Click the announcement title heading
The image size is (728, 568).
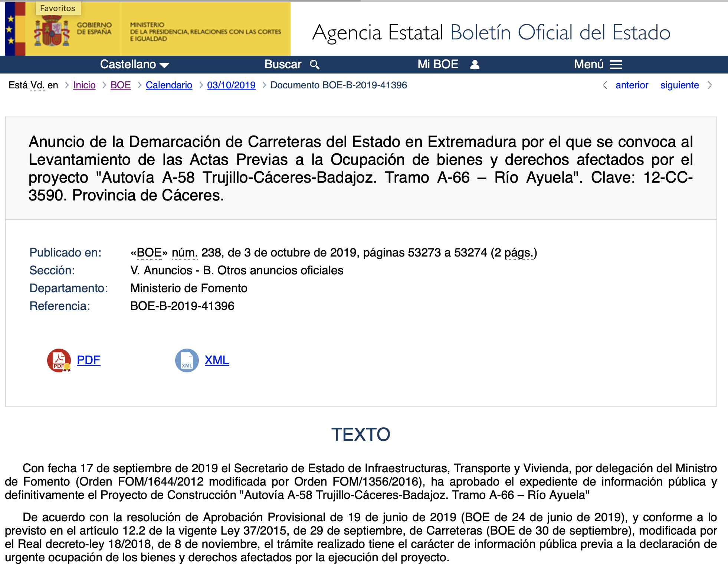361,169
